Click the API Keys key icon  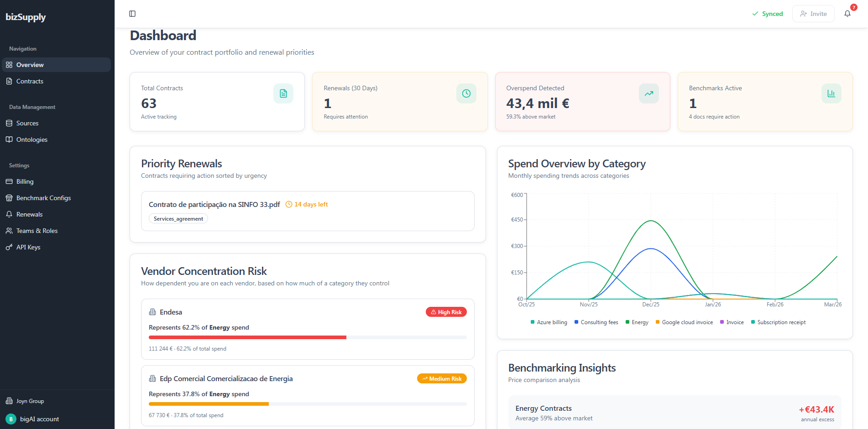tap(9, 247)
